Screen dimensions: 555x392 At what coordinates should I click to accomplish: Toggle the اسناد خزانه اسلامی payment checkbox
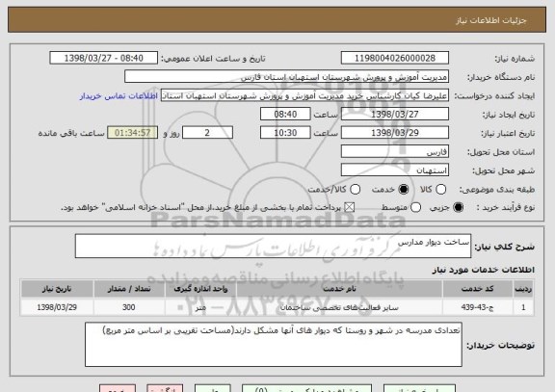tap(350, 208)
